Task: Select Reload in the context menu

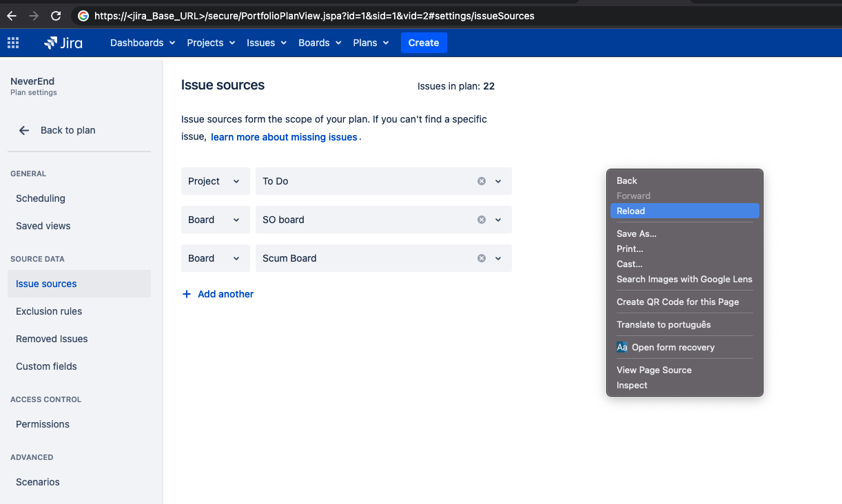Action: pyautogui.click(x=685, y=211)
